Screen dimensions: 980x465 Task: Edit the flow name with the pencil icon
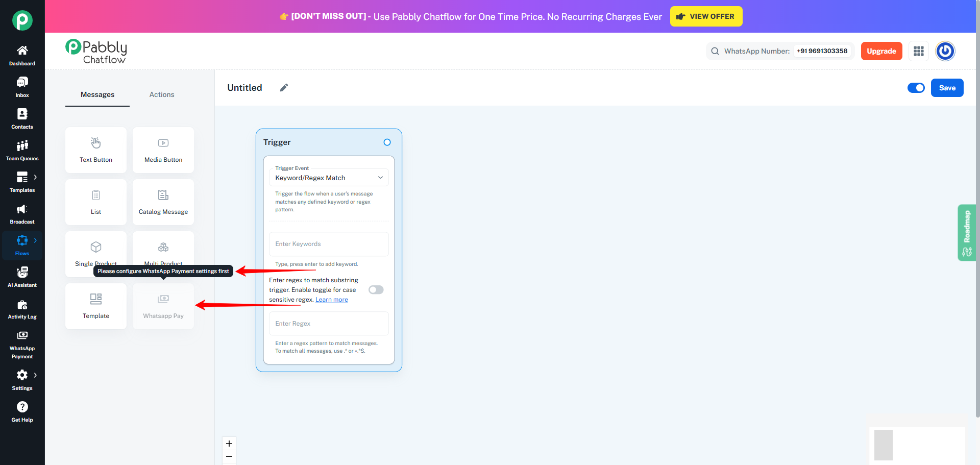click(x=284, y=88)
